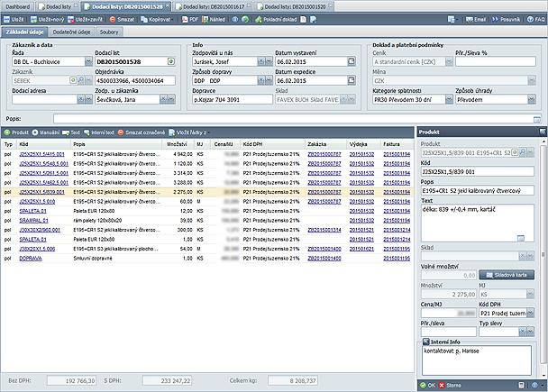Clear the Zodpovídá u nás field
Screen dimensions: 548x392
(x=261, y=62)
